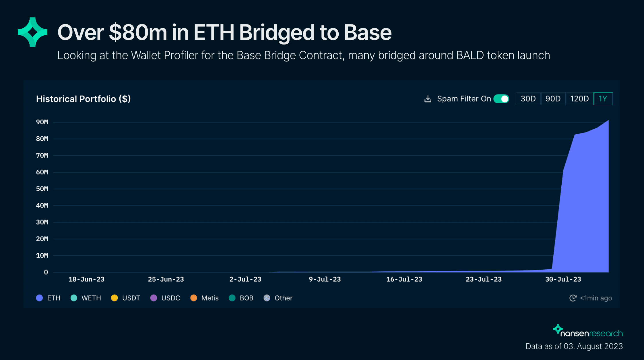Click the USDT legend entry

[131, 298]
